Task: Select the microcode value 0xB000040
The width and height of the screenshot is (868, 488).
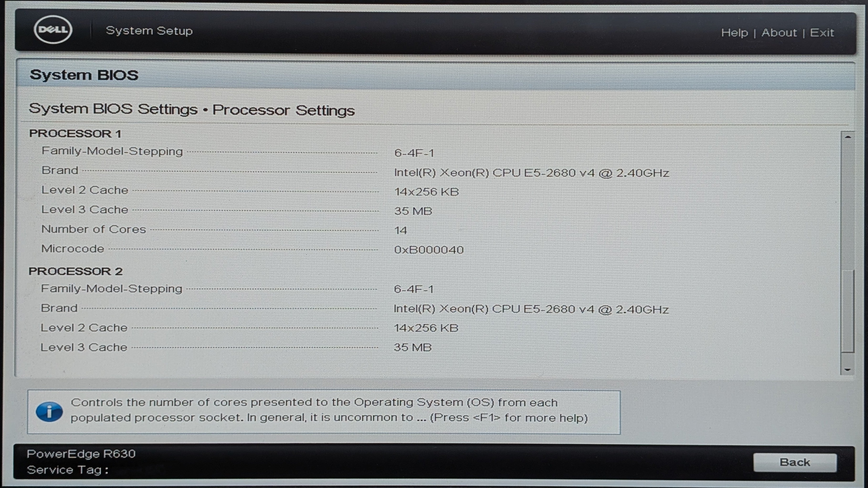Action: tap(429, 250)
